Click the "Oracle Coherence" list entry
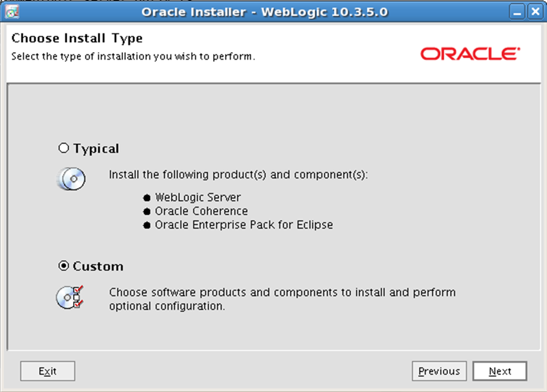The height and width of the screenshot is (392, 547). 201,211
